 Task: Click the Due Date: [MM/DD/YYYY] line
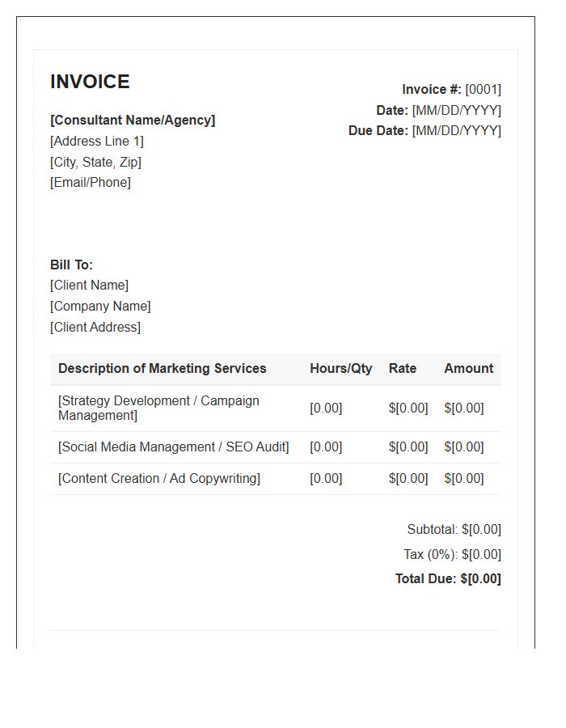coord(424,131)
